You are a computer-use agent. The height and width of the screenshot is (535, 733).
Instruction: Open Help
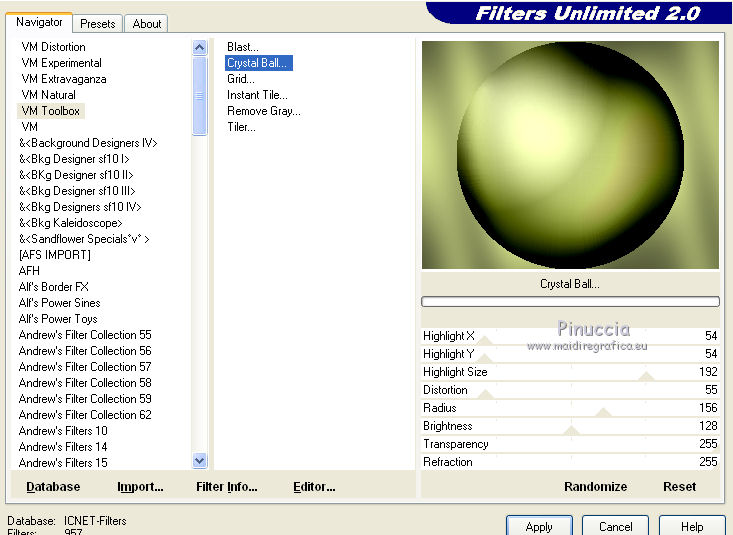tap(692, 527)
